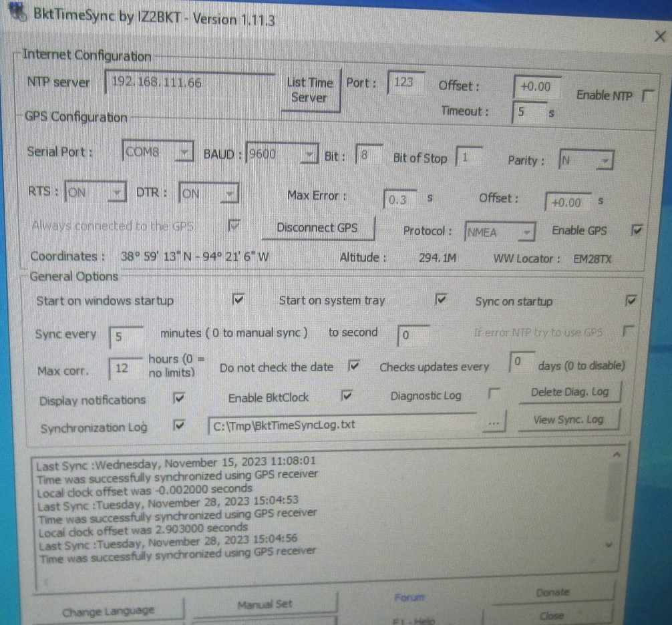Open the Forum link
This screenshot has height=625, width=672.
409,596
